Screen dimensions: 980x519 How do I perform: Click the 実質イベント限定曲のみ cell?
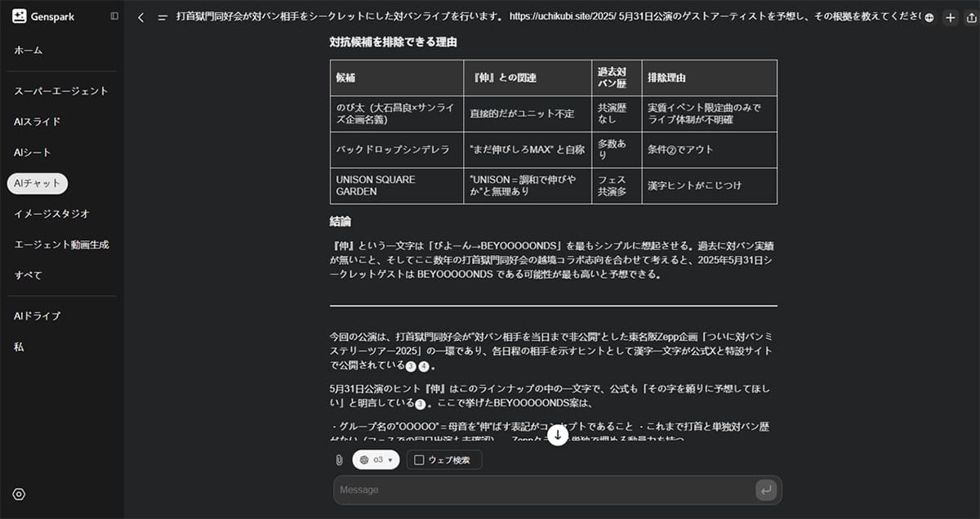tap(709, 114)
